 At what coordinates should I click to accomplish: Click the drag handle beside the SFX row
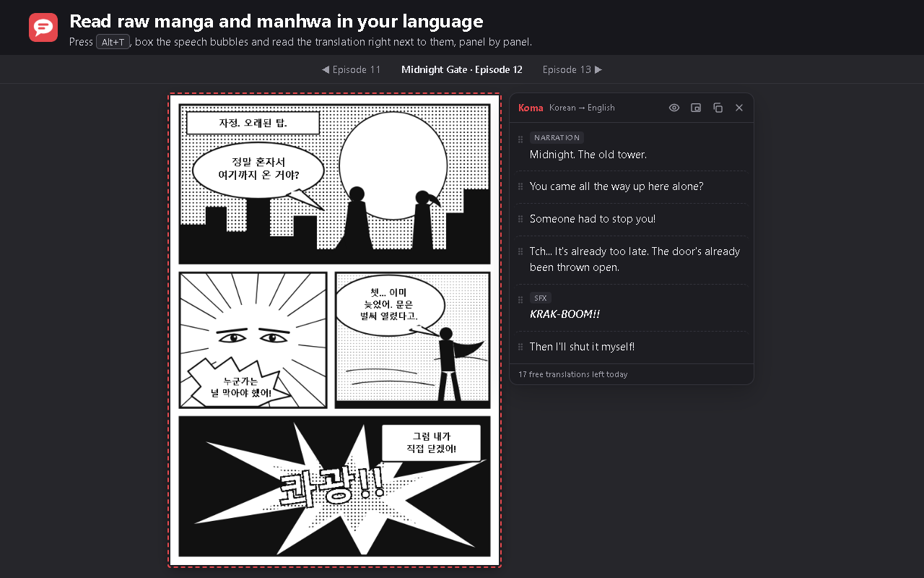coord(520,300)
